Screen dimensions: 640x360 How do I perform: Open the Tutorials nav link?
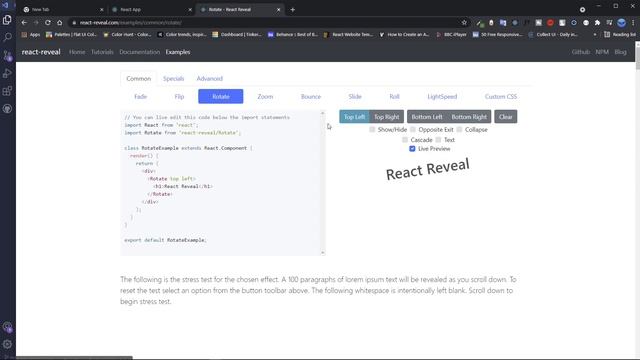click(102, 52)
